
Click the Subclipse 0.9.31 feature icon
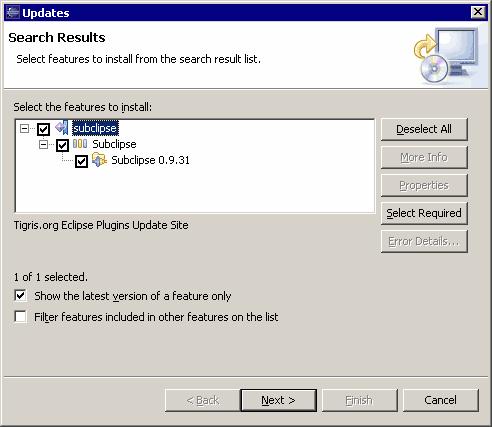(99, 160)
